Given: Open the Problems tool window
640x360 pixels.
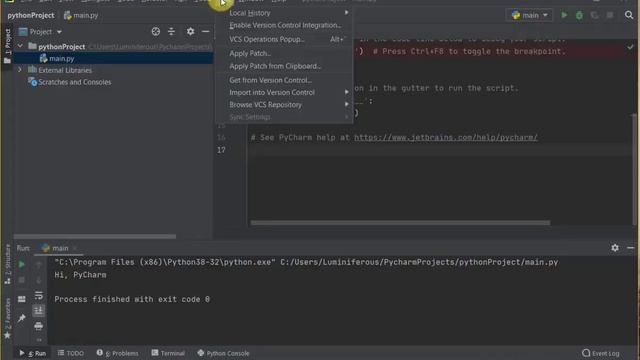Looking at the screenshot, I should (118, 353).
